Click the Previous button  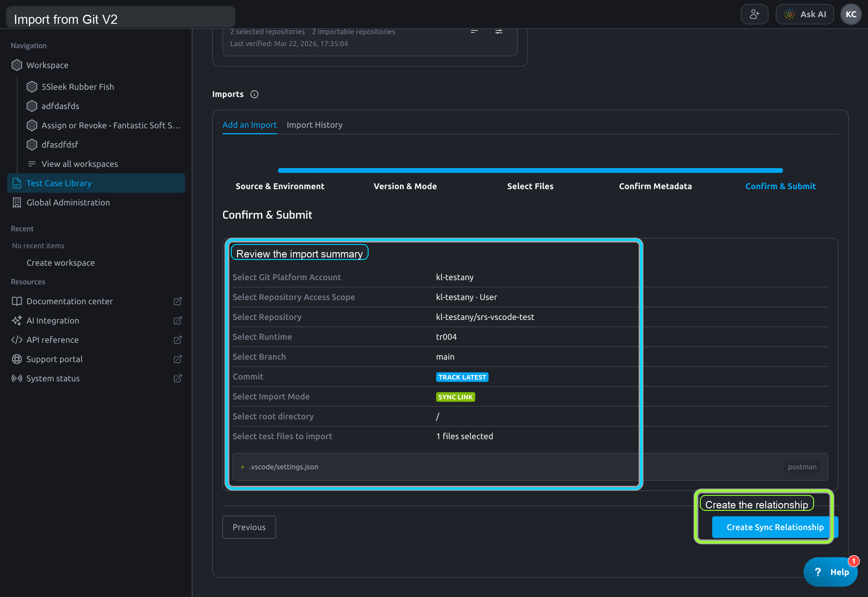pos(249,527)
